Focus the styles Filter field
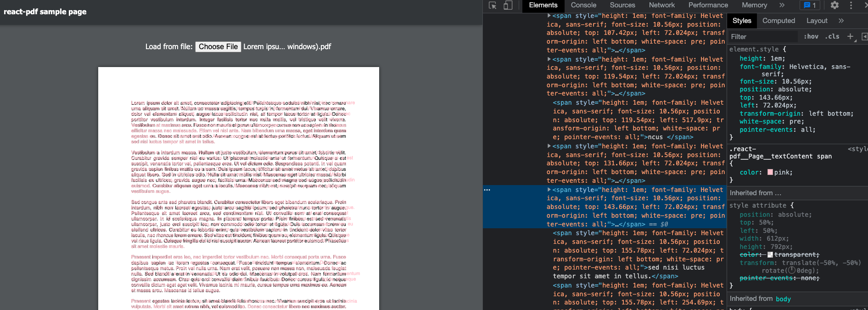The height and width of the screenshot is (310, 868). [762, 36]
